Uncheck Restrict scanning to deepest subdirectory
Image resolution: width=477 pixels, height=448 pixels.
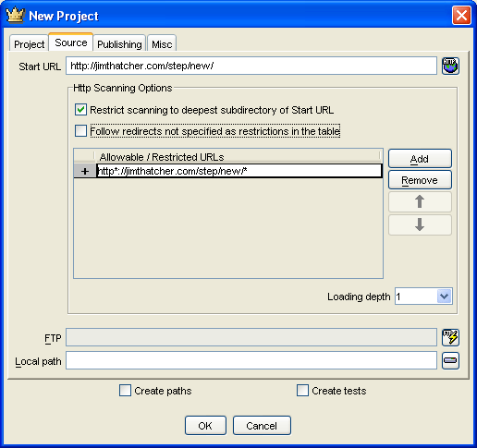point(80,110)
